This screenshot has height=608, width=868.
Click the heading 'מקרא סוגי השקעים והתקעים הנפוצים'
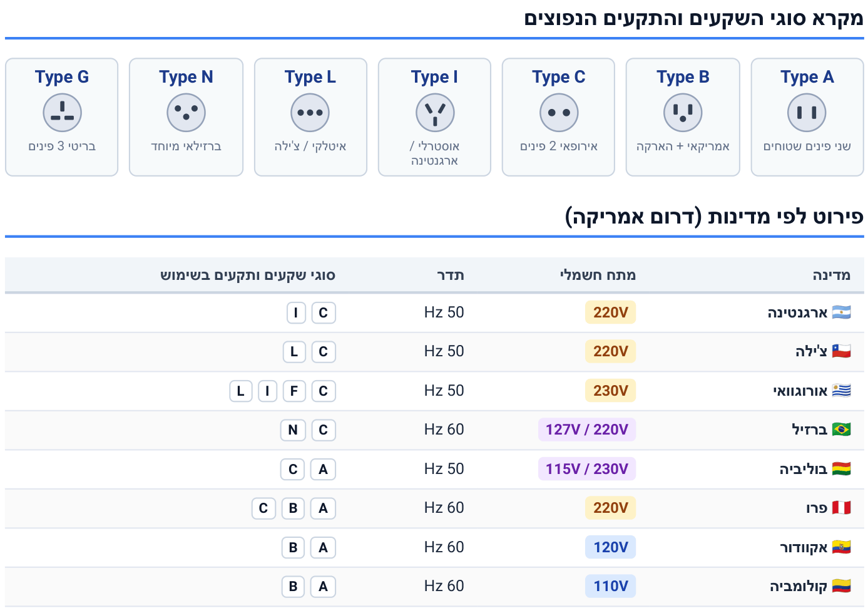pyautogui.click(x=694, y=18)
